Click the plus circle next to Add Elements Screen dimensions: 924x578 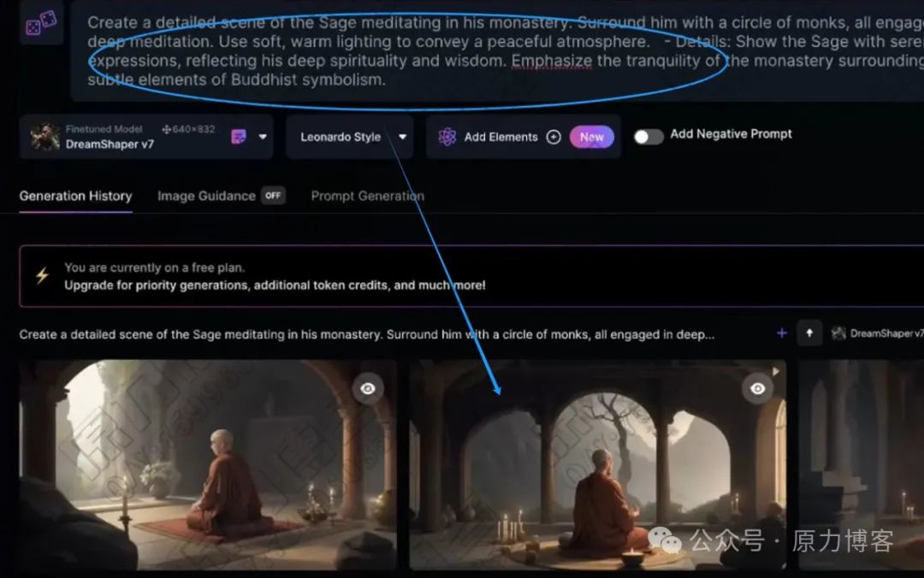coord(554,138)
